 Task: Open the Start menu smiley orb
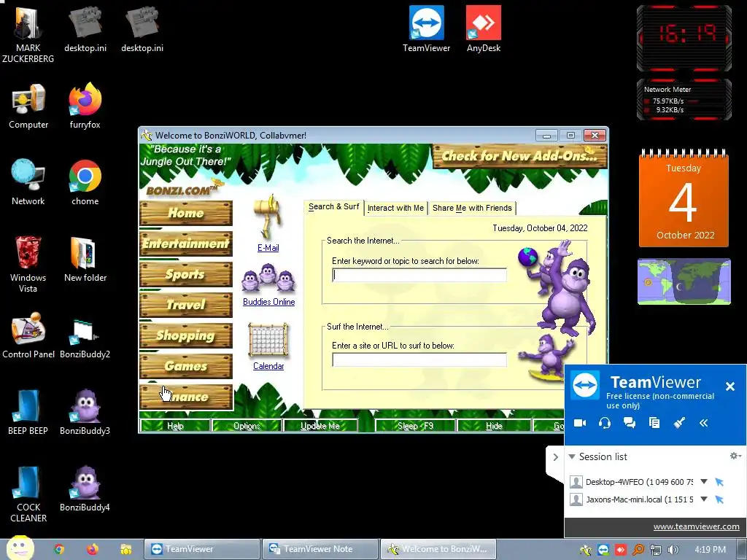tap(20, 548)
